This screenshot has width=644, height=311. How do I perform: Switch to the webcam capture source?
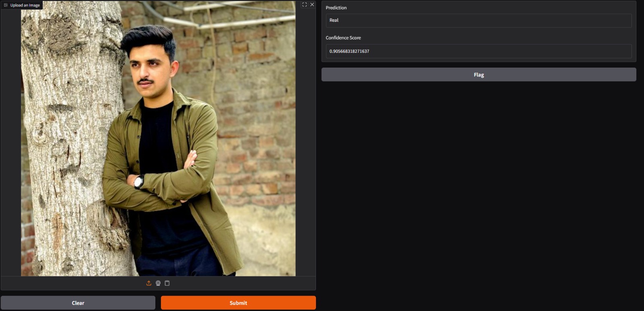click(158, 283)
